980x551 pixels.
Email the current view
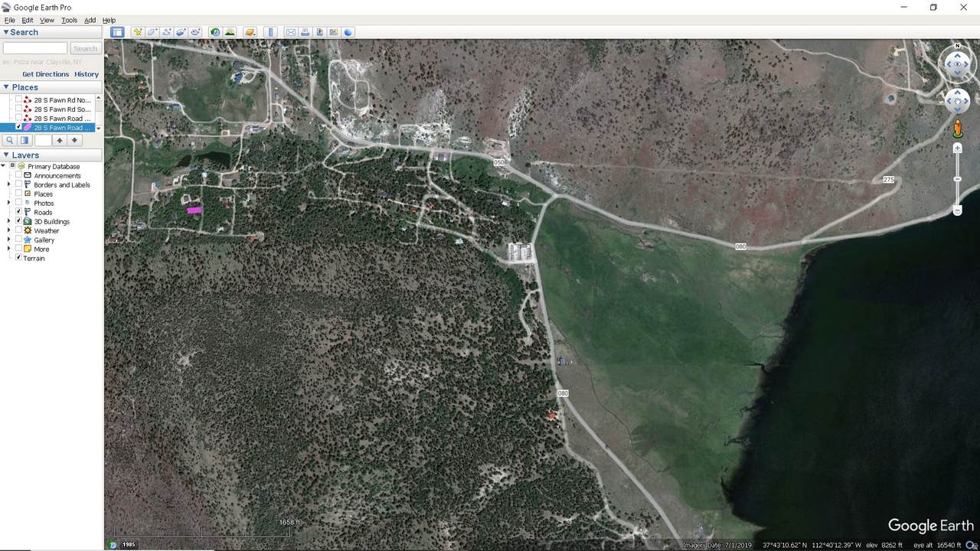(290, 32)
